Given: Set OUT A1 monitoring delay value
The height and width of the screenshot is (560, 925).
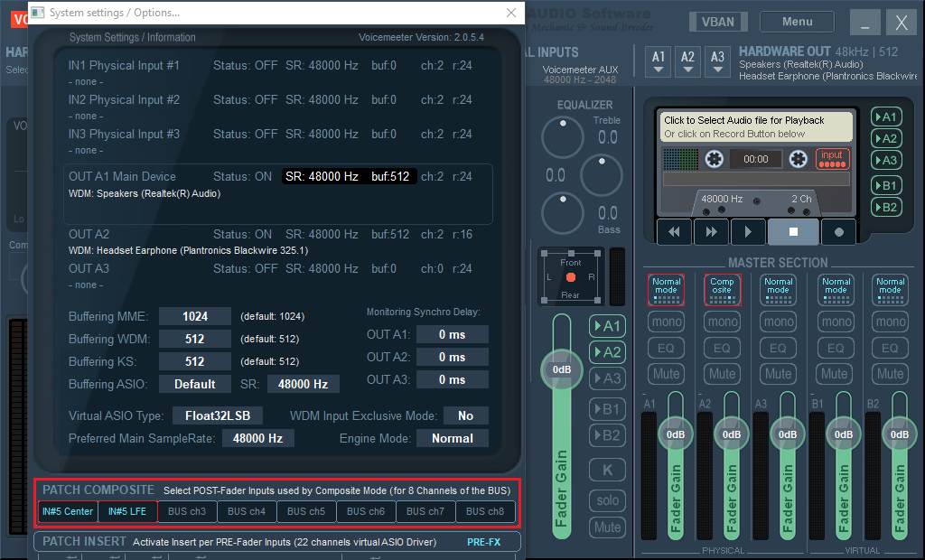Looking at the screenshot, I should point(452,334).
